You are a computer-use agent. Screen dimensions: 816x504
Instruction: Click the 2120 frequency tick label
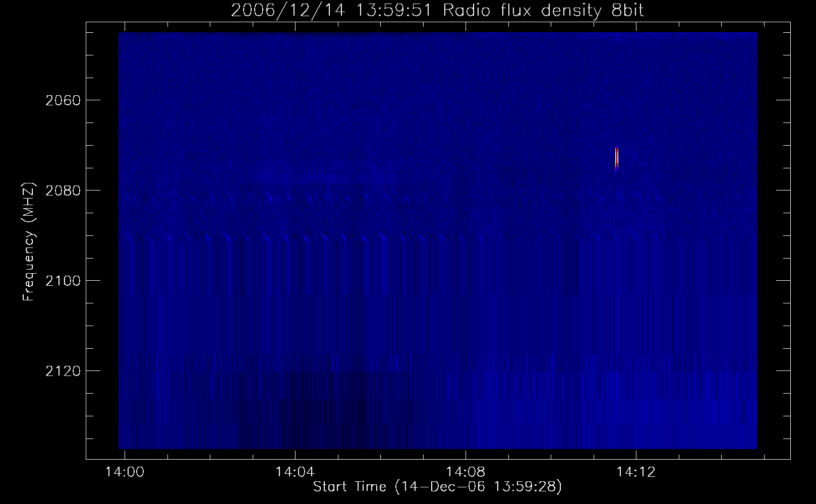pos(63,371)
